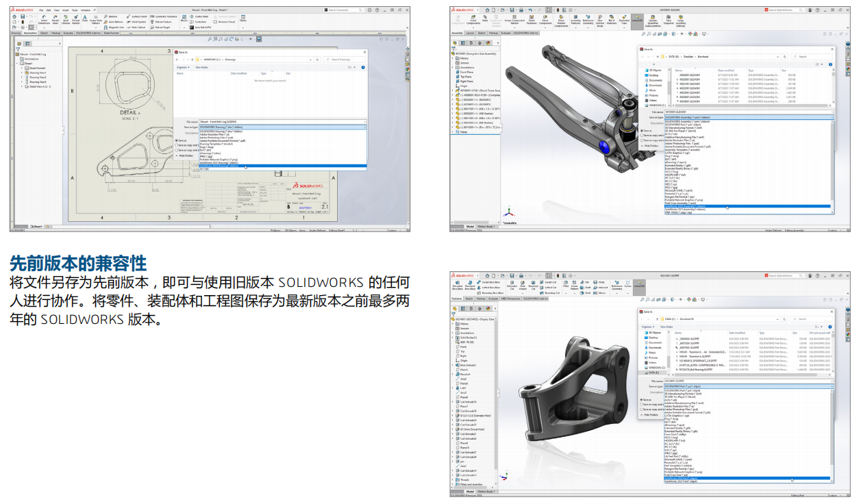This screenshot has height=504, width=859.
Task: Open Insert menu in drawing window
Action: tap(66, 10)
